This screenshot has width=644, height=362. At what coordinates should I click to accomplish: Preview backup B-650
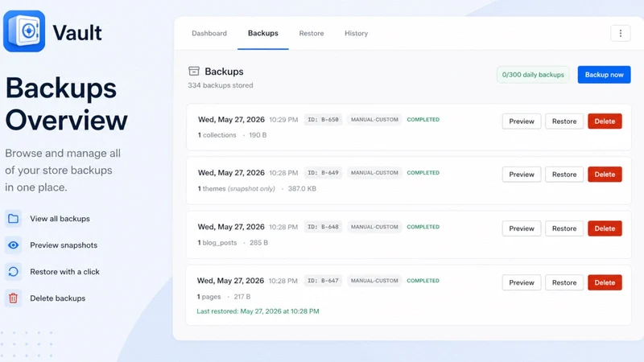click(x=522, y=121)
